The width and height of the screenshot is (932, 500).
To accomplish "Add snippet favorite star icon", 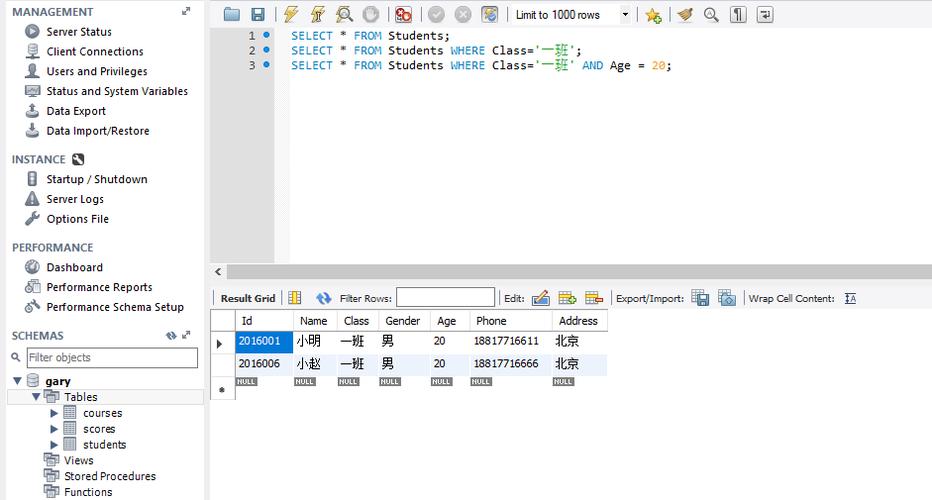I will click(653, 15).
